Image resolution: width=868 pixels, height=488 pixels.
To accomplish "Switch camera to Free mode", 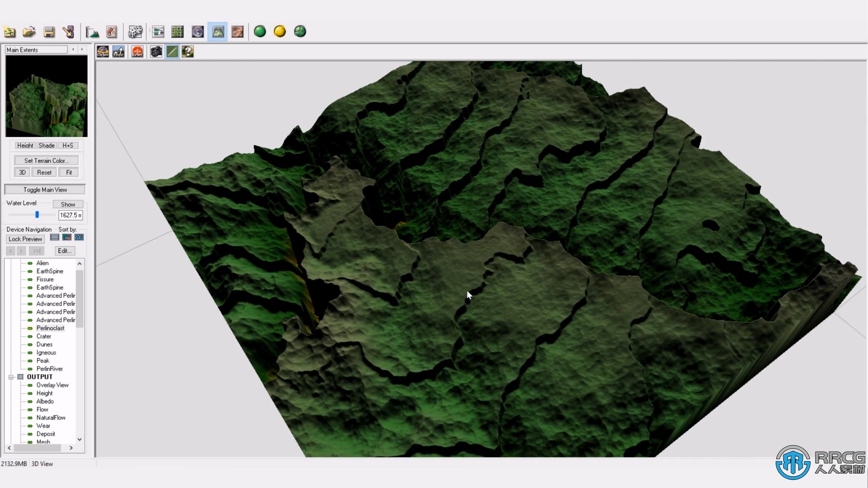I will [118, 52].
